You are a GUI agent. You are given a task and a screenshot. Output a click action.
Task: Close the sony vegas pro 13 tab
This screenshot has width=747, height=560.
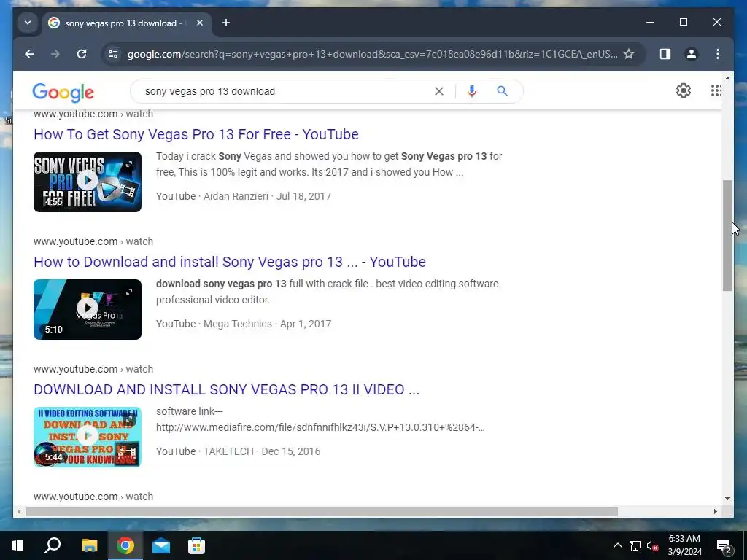(200, 23)
